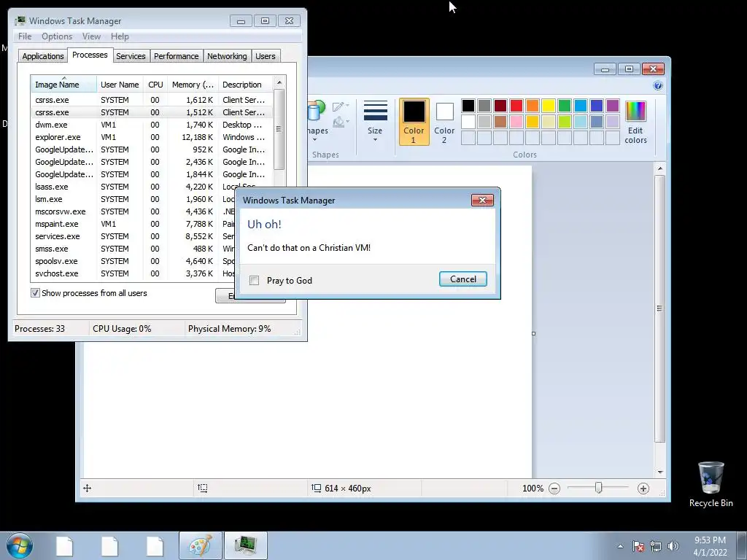Pick the orange palette swatch

pyautogui.click(x=532, y=106)
